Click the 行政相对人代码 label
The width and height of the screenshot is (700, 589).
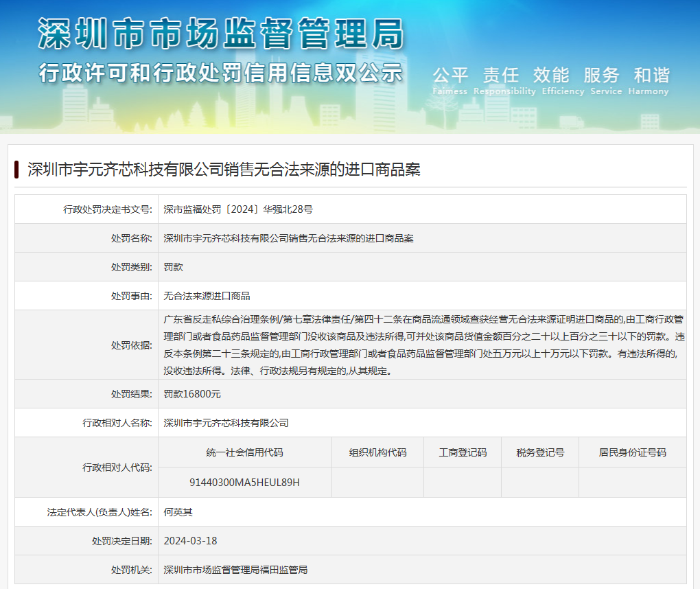coord(117,467)
